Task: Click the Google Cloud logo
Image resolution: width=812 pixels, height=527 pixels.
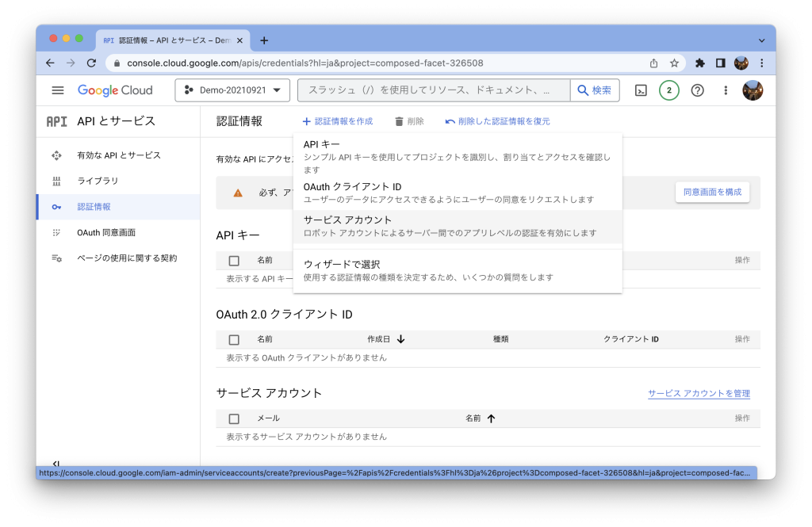Action: [115, 90]
